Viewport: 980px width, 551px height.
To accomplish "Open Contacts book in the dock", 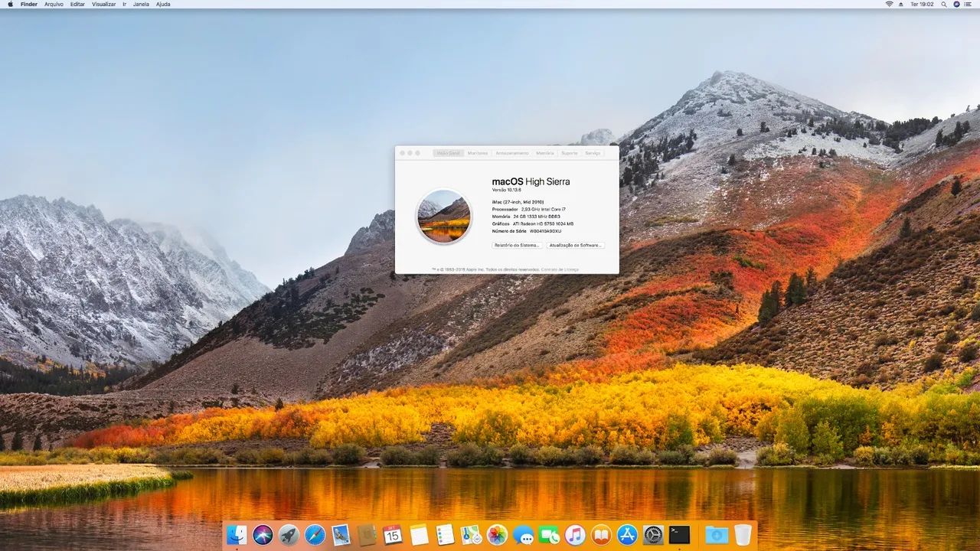I will click(367, 535).
